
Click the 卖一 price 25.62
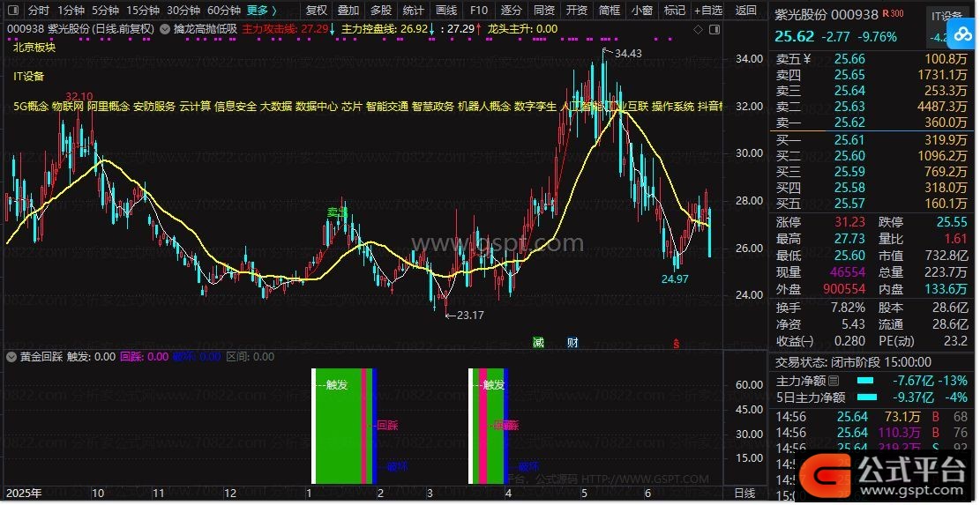coord(850,123)
